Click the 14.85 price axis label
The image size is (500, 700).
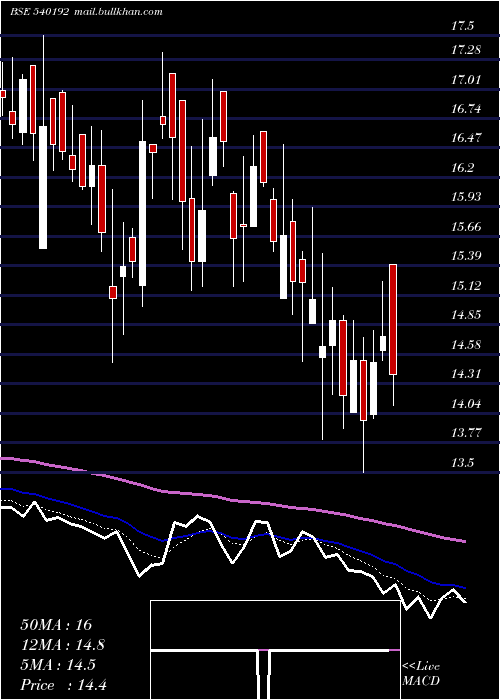pyautogui.click(x=466, y=315)
